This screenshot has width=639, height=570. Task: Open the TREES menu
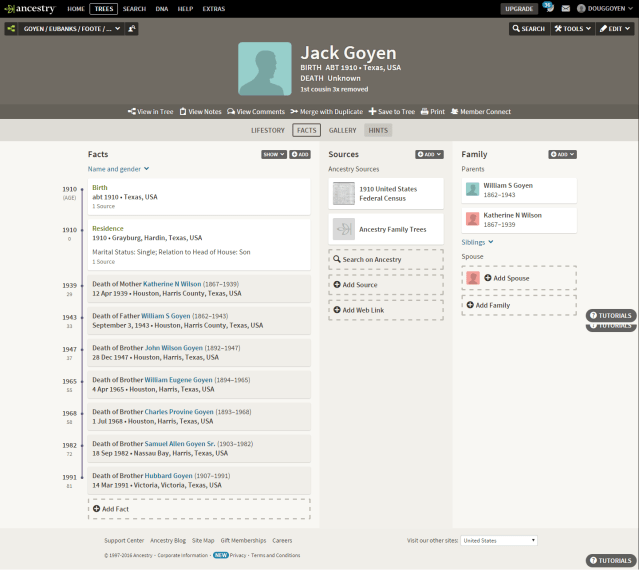104,9
